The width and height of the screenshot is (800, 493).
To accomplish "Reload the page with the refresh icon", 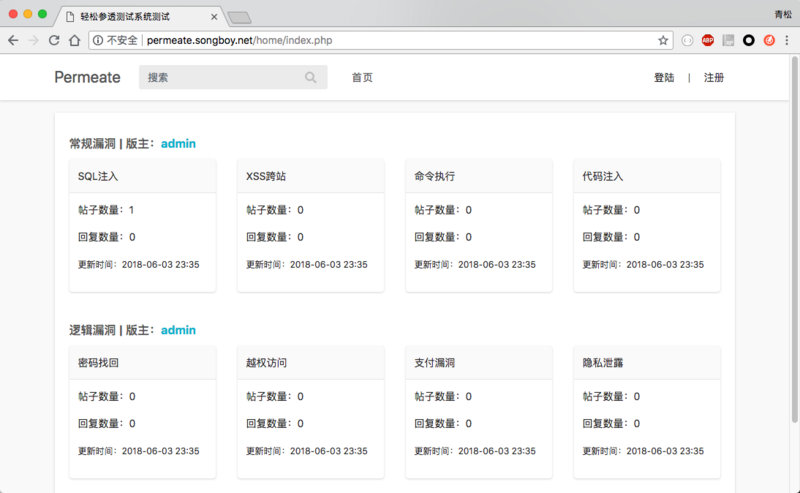I will pos(54,40).
